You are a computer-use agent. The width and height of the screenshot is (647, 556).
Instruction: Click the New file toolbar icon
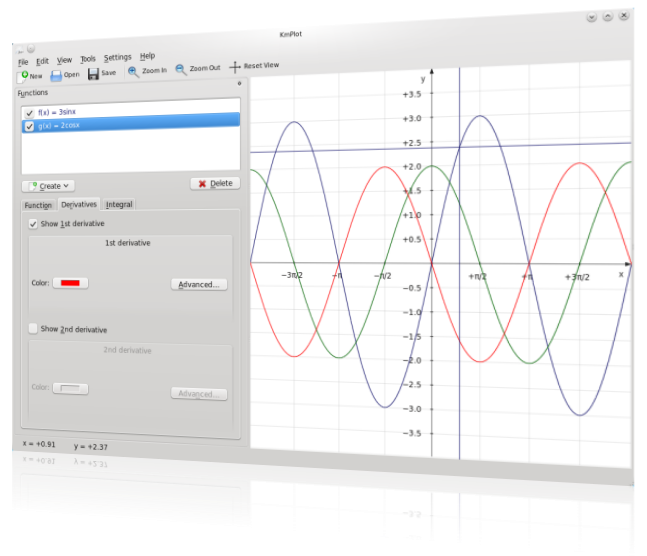(x=23, y=75)
